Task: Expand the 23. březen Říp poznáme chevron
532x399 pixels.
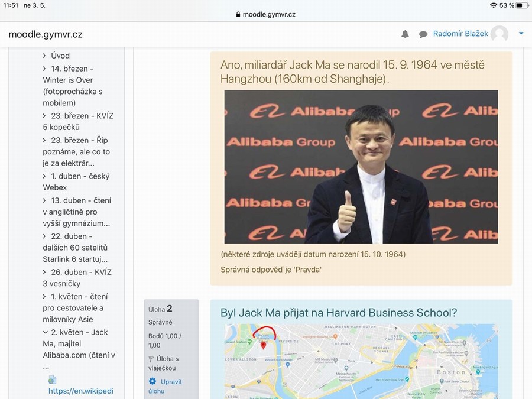Action: [x=44, y=140]
